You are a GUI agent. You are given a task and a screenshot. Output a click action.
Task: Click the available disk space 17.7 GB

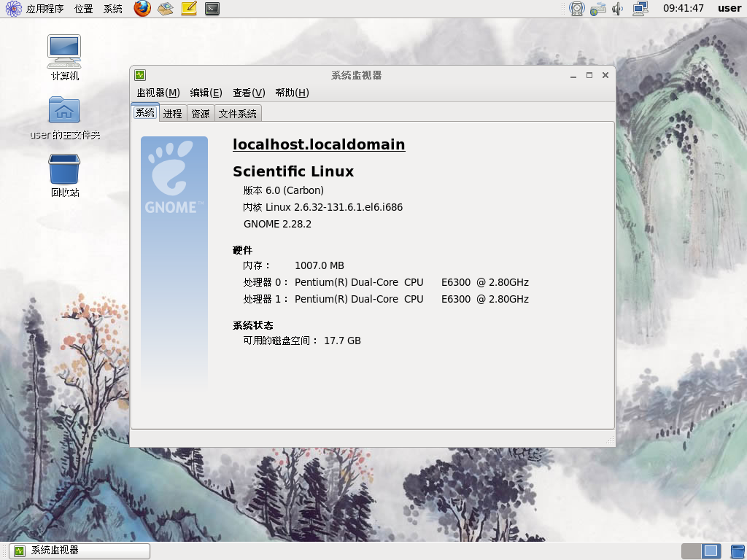coord(342,341)
